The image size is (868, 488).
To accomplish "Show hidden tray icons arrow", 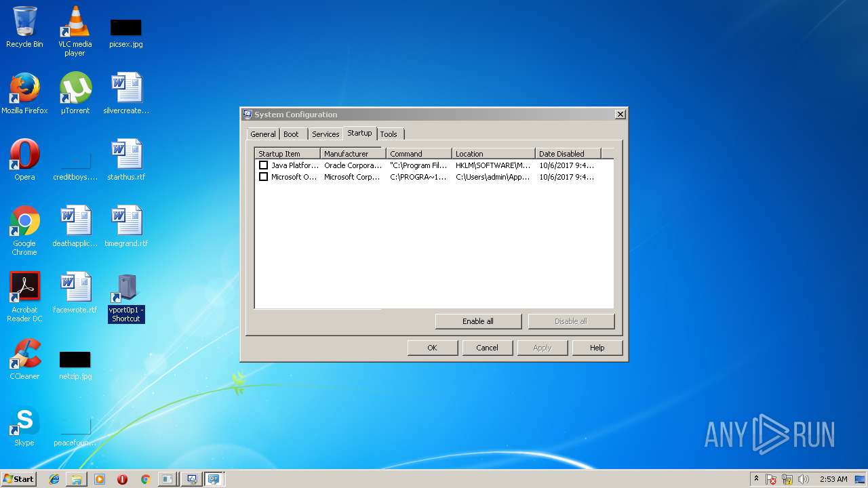I will coord(756,479).
